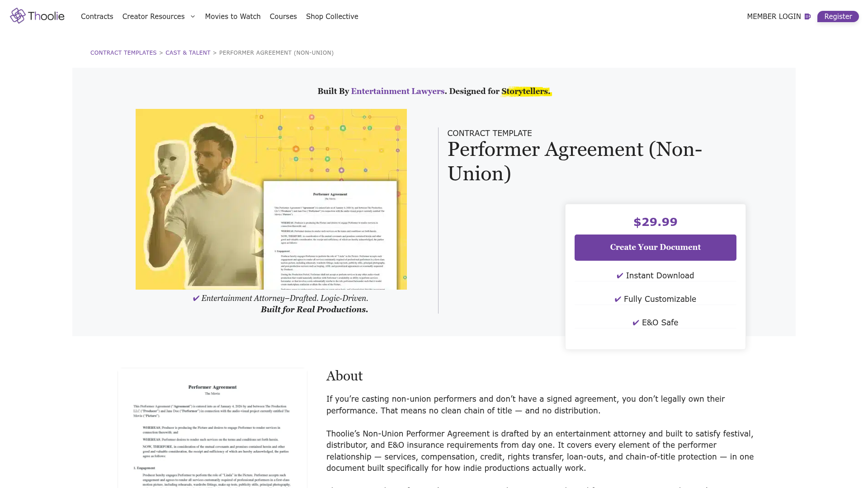The height and width of the screenshot is (488, 868).
Task: Click the CONTRACT TEMPLATE label
Action: point(490,133)
